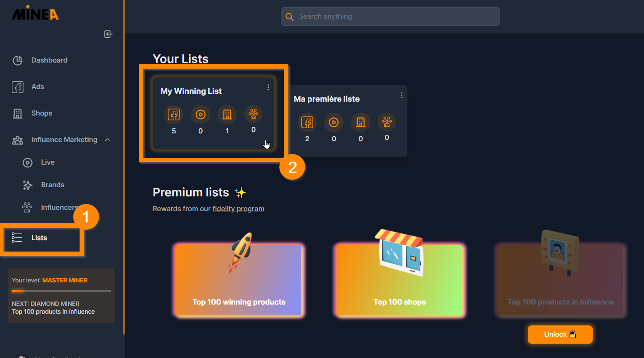Click the Facebook ads icon in My Winning List
Image resolution: width=644 pixels, height=358 pixels.
click(174, 115)
